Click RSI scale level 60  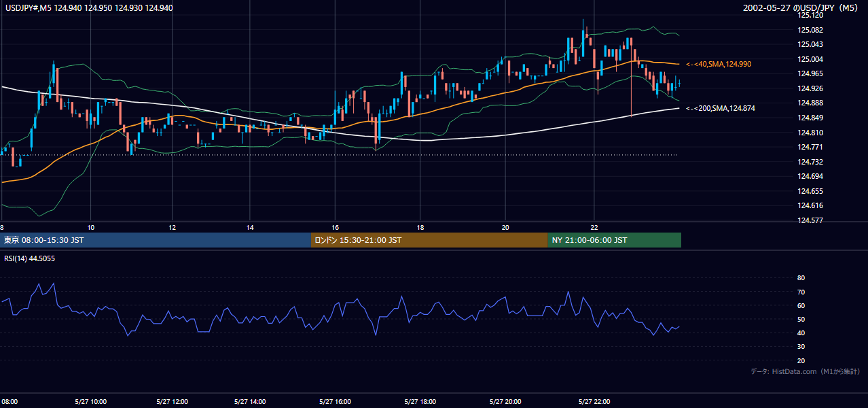(801, 305)
